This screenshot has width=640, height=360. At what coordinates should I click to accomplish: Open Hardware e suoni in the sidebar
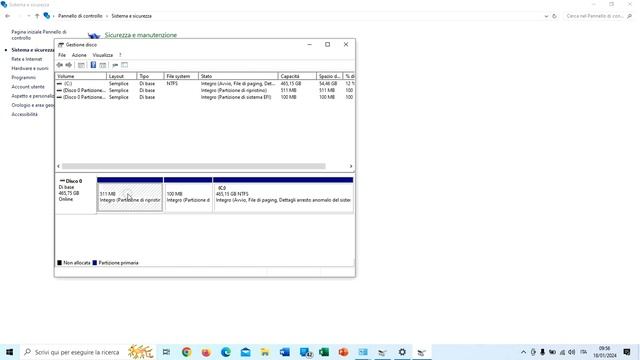point(30,68)
